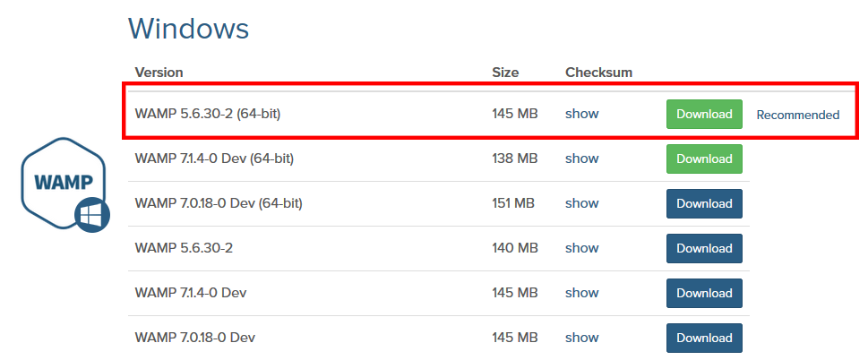Download WAMP 5.6.30-2 non-64-bit version

click(x=704, y=248)
